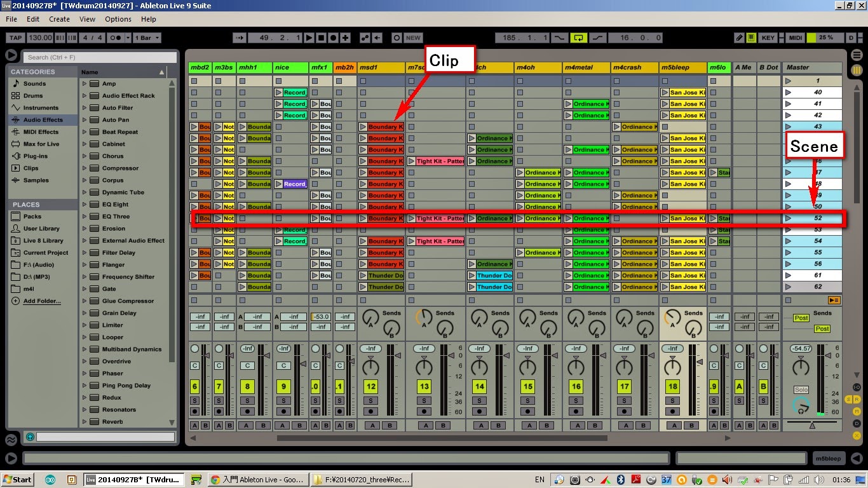Enable Draw Mode pencil icon
Image resolution: width=868 pixels, height=488 pixels.
point(739,37)
